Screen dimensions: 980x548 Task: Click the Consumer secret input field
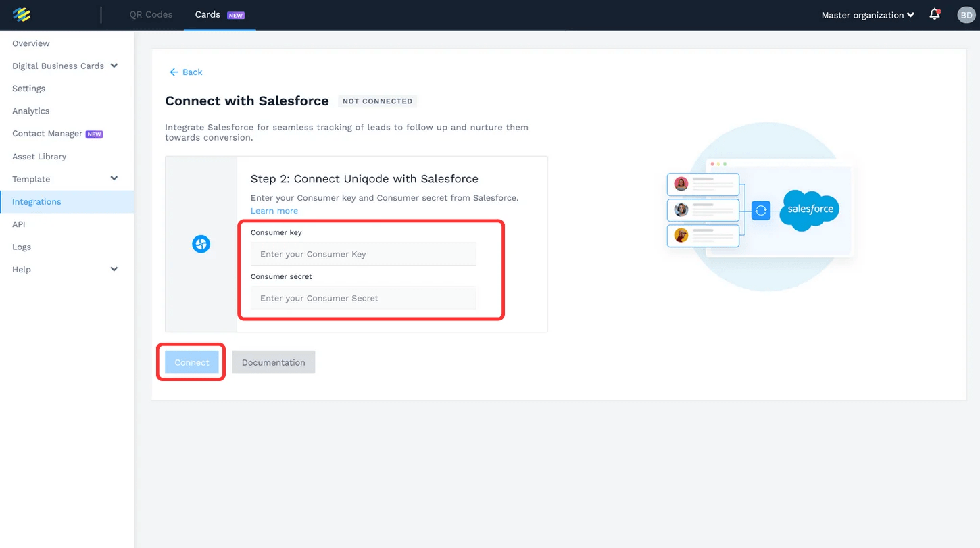[363, 297]
